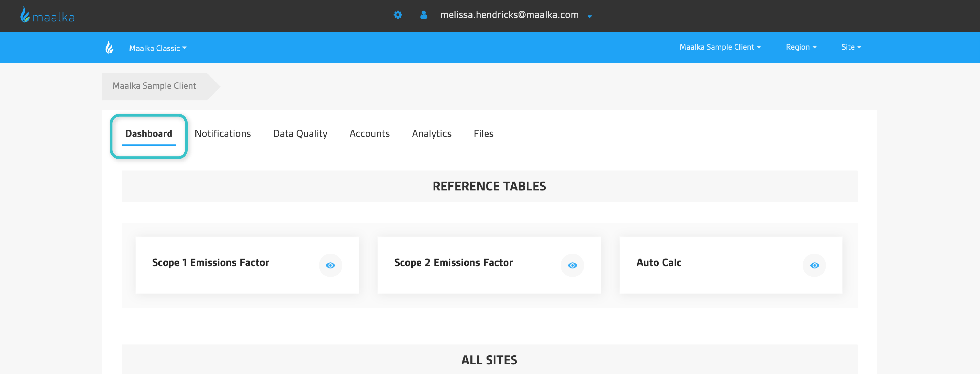Image resolution: width=980 pixels, height=374 pixels.
Task: View Scope 1 Emissions Factor table
Action: pos(330,265)
